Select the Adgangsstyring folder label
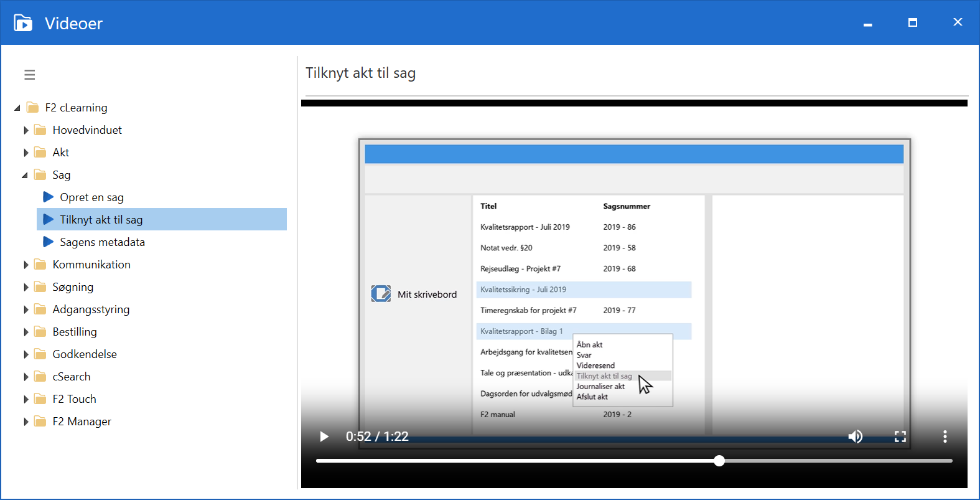The width and height of the screenshot is (980, 500). [91, 309]
